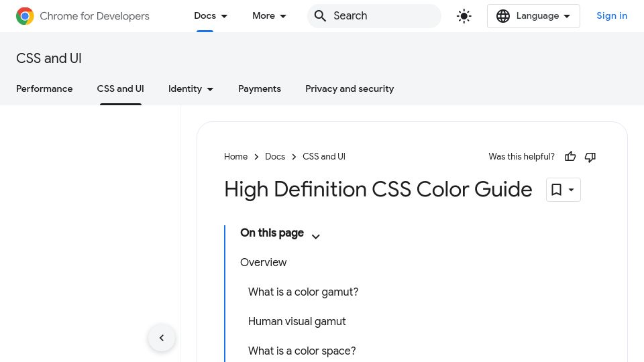This screenshot has width=644, height=362.
Task: Go to What is a color space?
Action: (302, 351)
